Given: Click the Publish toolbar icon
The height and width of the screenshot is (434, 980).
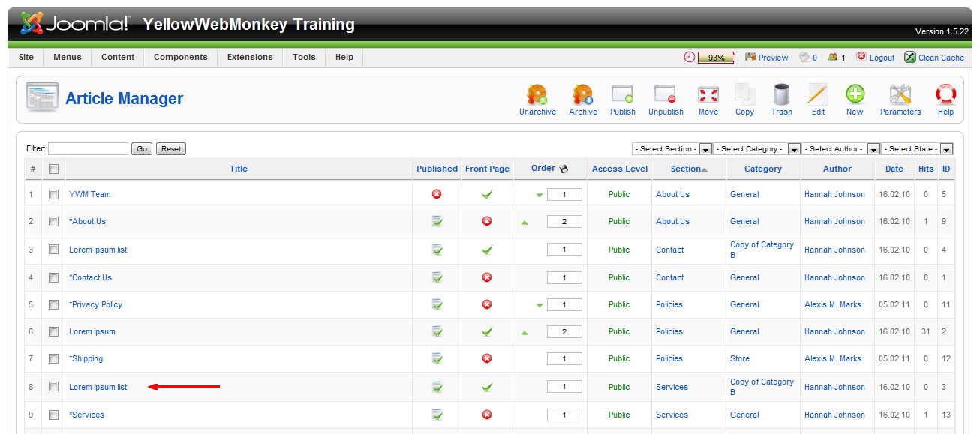Looking at the screenshot, I should click(622, 95).
